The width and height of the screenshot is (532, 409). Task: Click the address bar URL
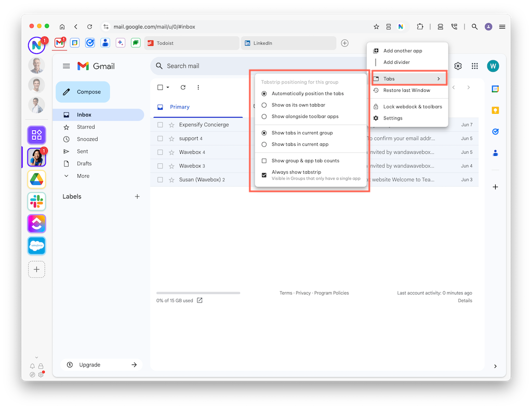(x=154, y=27)
